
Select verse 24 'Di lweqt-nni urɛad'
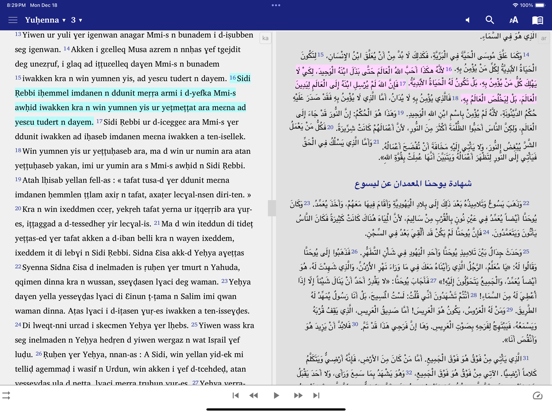coord(102,325)
